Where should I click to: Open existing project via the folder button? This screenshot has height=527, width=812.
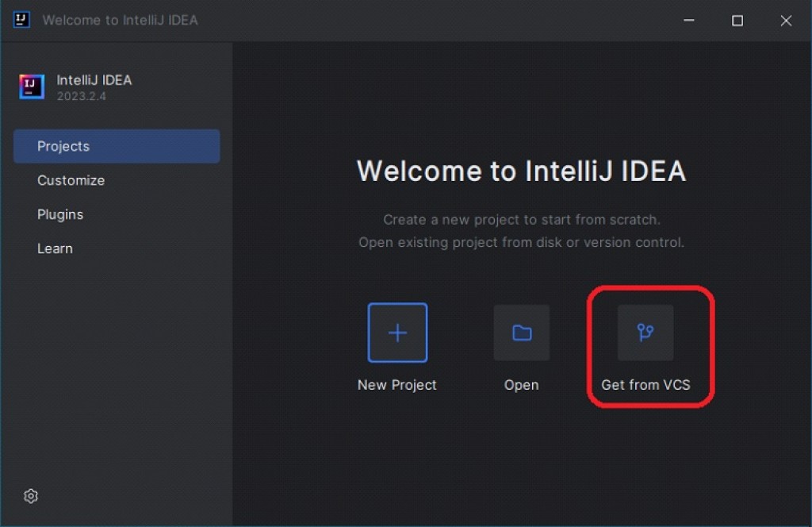click(x=521, y=333)
